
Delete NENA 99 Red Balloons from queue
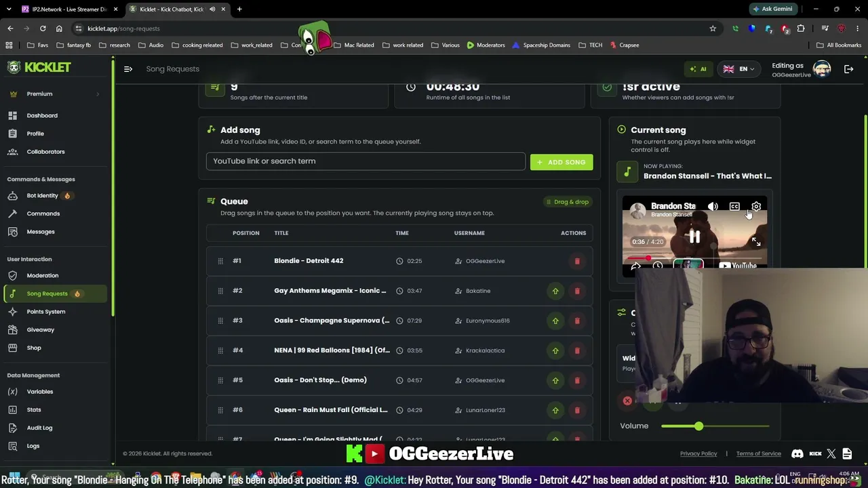[577, 350]
